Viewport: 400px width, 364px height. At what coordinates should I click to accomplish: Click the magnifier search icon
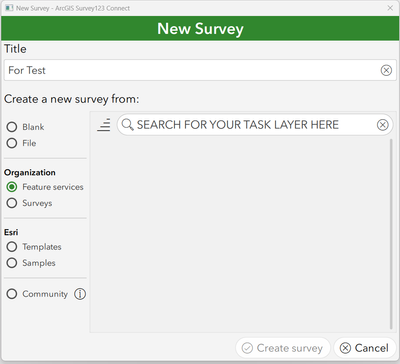coord(127,125)
